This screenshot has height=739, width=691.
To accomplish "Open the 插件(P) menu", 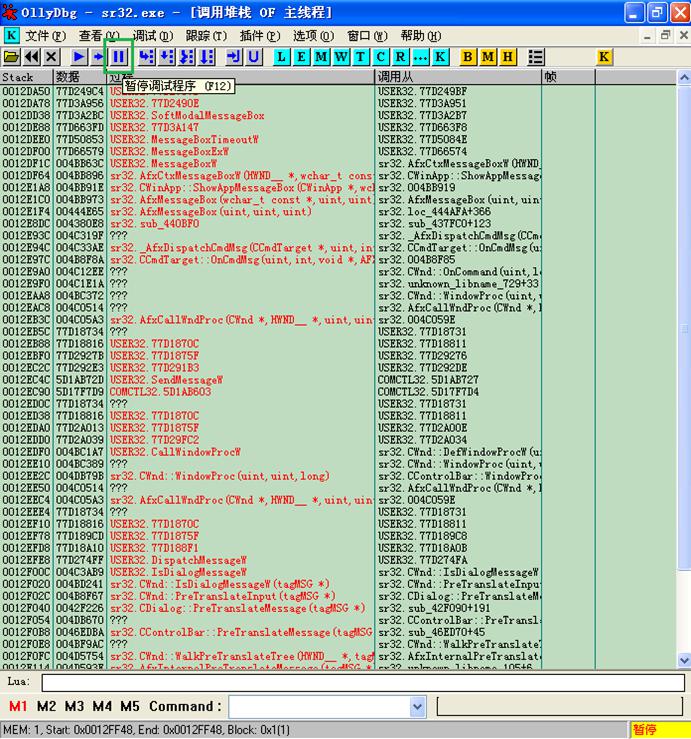I will click(x=260, y=36).
